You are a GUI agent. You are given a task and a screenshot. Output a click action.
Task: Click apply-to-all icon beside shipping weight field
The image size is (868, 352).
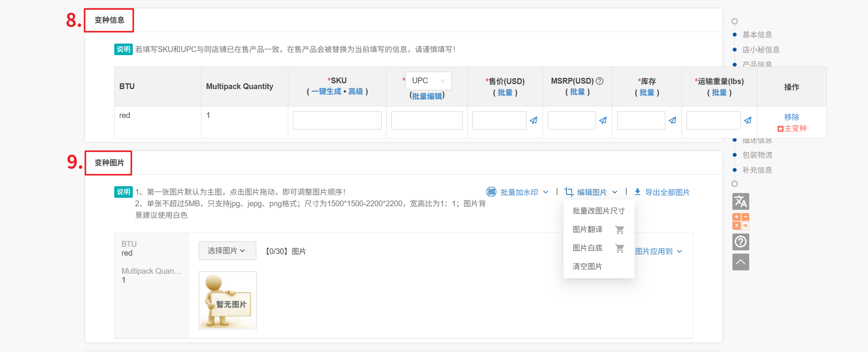click(x=748, y=120)
